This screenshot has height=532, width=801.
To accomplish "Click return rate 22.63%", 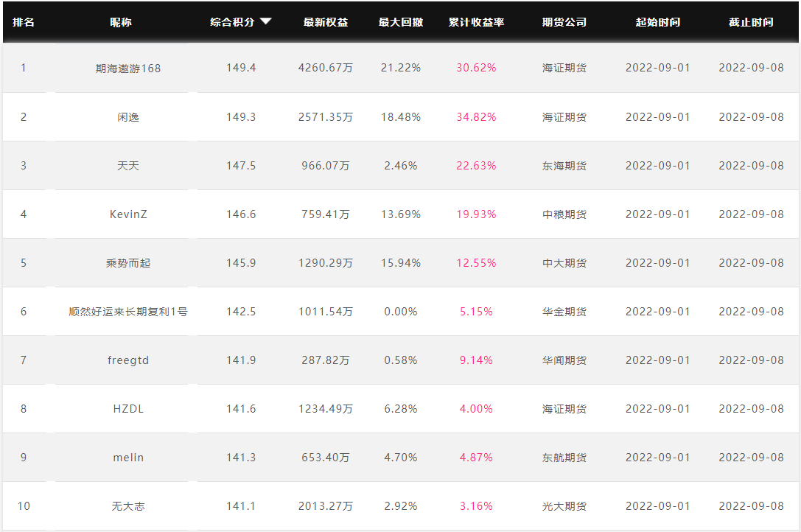I will point(476,166).
